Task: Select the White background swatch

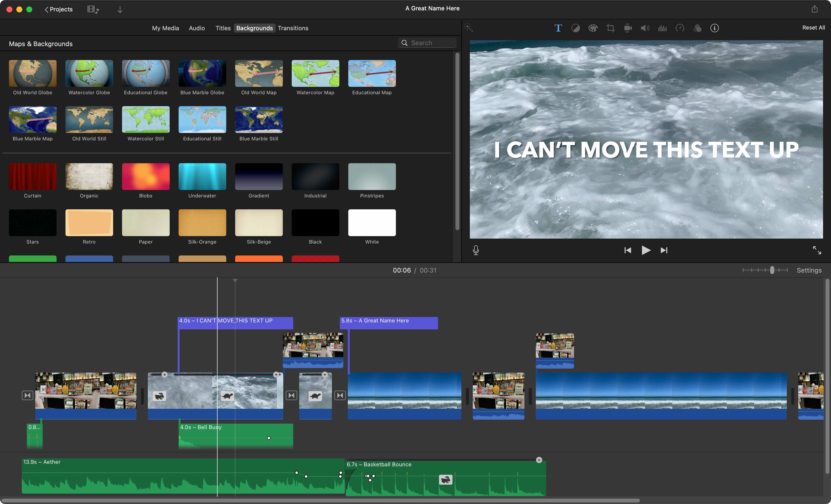Action: coord(372,223)
